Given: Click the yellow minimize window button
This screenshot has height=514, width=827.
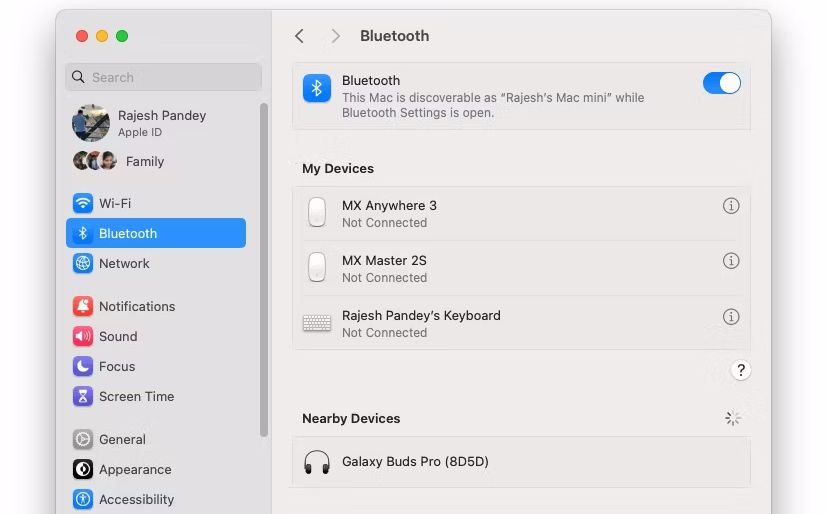Looking at the screenshot, I should click(102, 36).
